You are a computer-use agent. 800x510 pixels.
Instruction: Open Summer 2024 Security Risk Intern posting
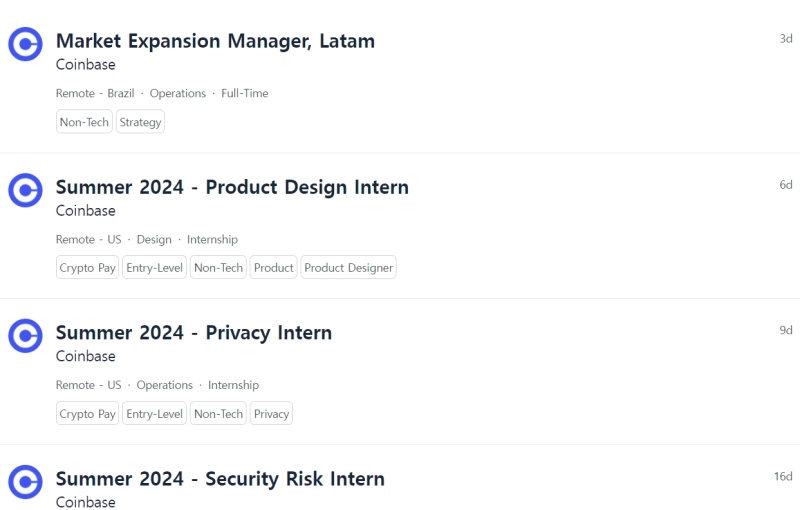point(220,479)
